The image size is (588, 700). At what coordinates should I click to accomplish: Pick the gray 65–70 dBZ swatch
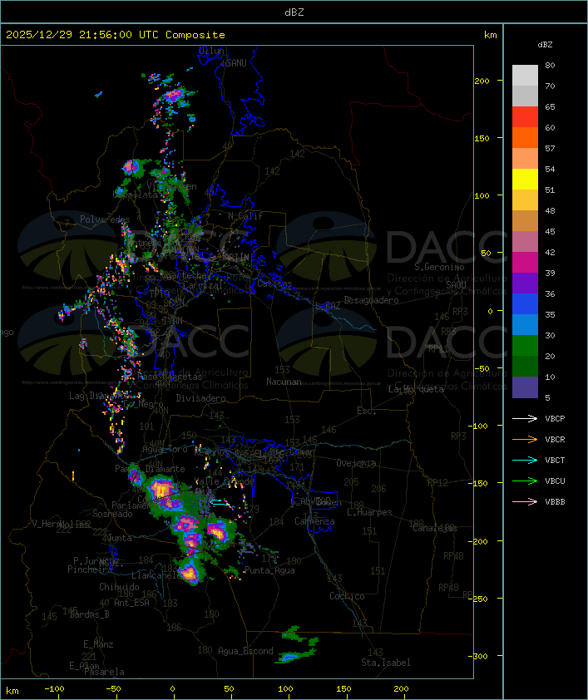click(525, 96)
